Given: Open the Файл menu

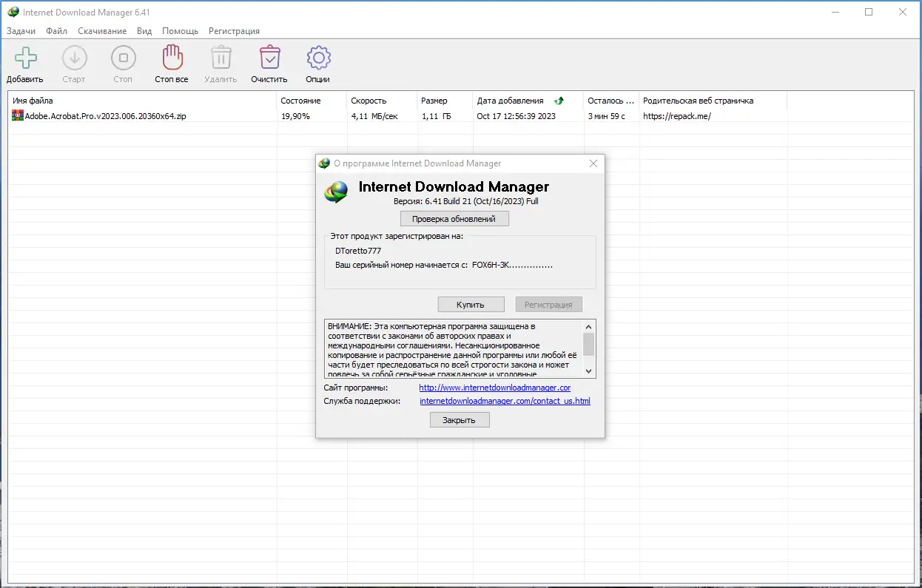Looking at the screenshot, I should click(x=56, y=31).
